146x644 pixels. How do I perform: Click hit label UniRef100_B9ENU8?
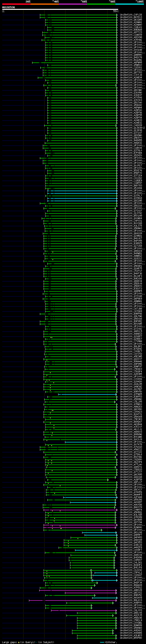tap(131, 30)
